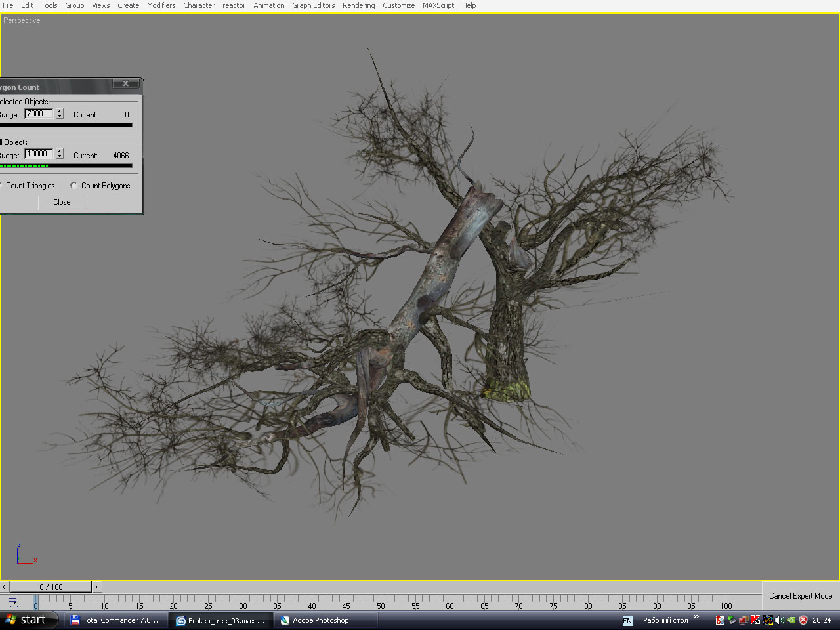Switch to Total Commander in the taskbar
The height and width of the screenshot is (630, 840).
[114, 620]
